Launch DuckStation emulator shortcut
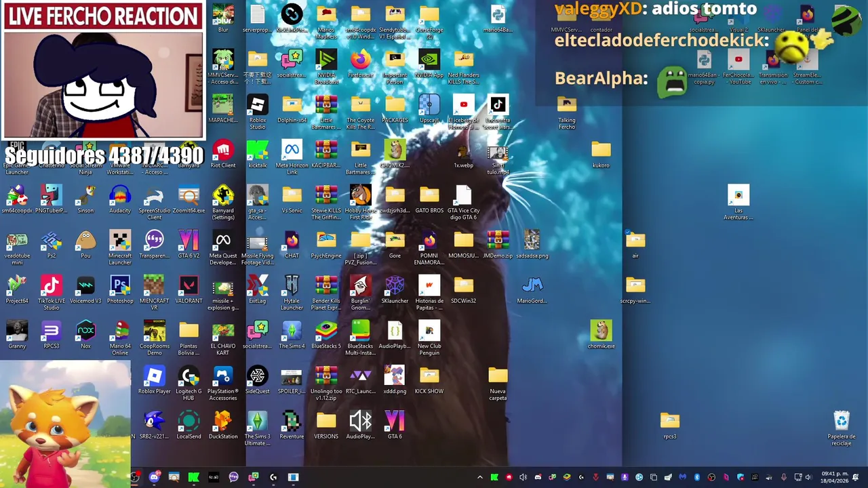 [223, 425]
